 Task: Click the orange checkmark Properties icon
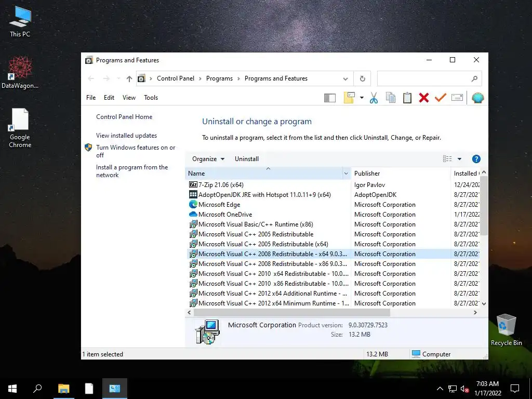tap(441, 98)
